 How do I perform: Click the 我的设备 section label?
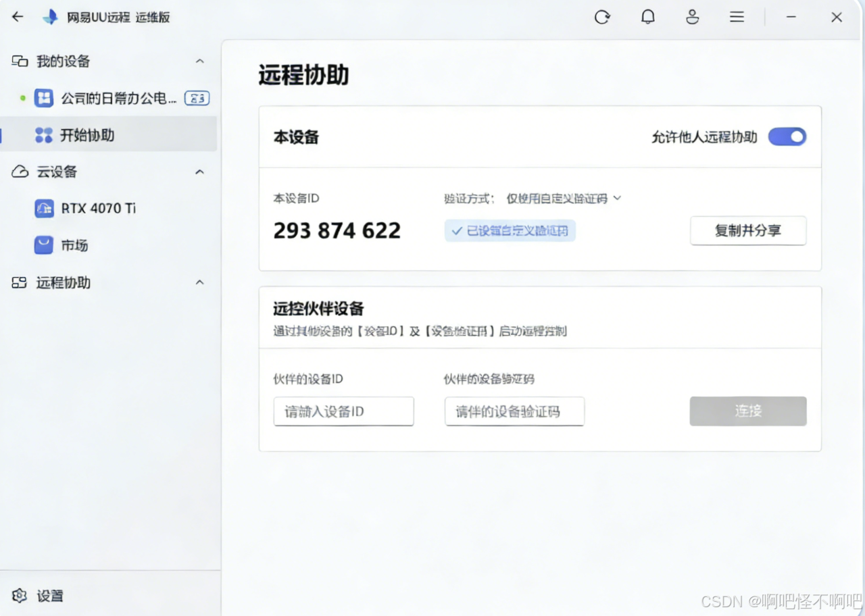(x=64, y=61)
